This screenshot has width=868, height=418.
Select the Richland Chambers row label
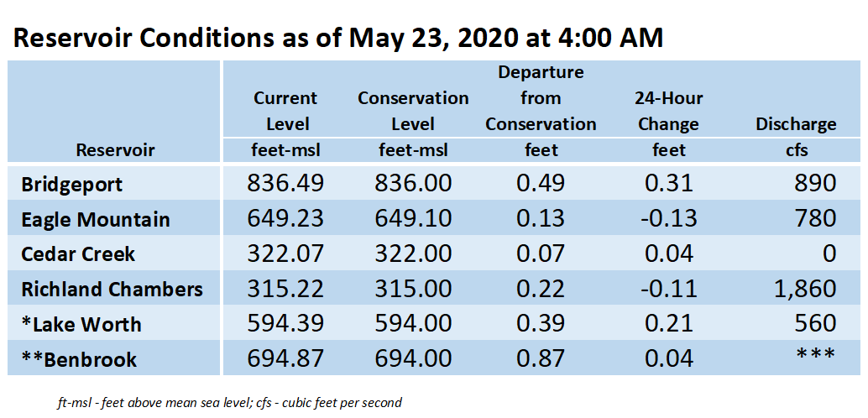click(112, 289)
